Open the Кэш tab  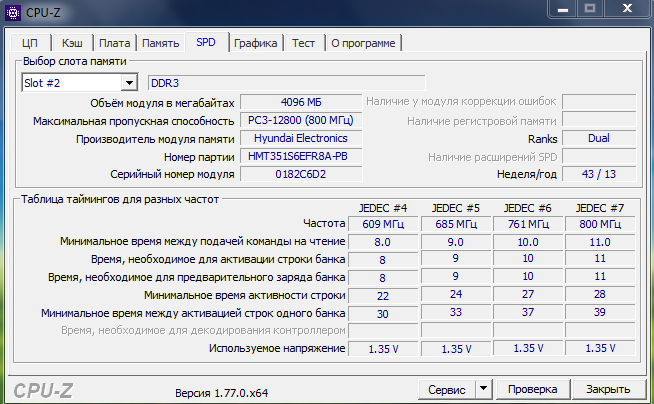point(72,43)
